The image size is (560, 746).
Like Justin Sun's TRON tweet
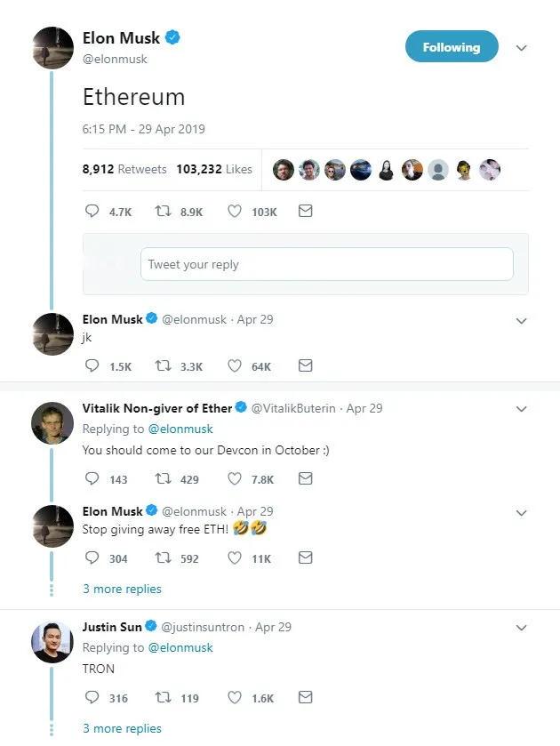click(235, 698)
